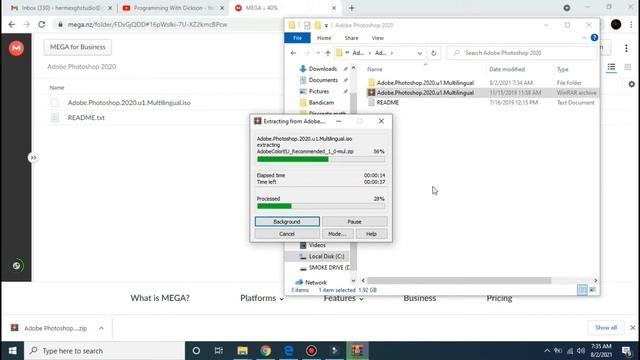Select README.txt in the MEGA file list

click(86, 118)
